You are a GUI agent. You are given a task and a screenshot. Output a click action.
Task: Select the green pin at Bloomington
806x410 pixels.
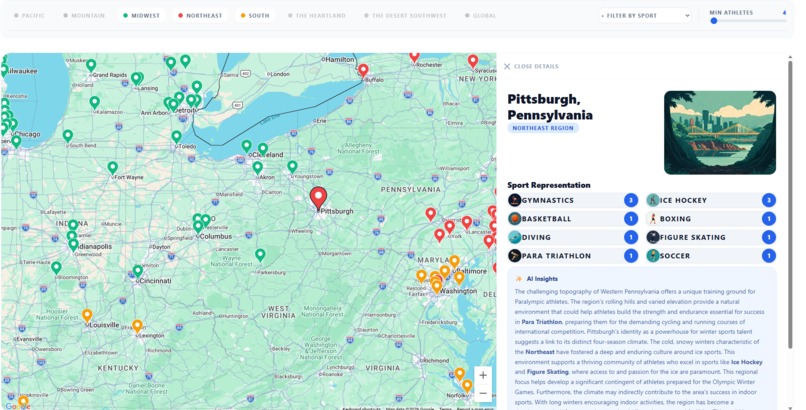(x=57, y=268)
